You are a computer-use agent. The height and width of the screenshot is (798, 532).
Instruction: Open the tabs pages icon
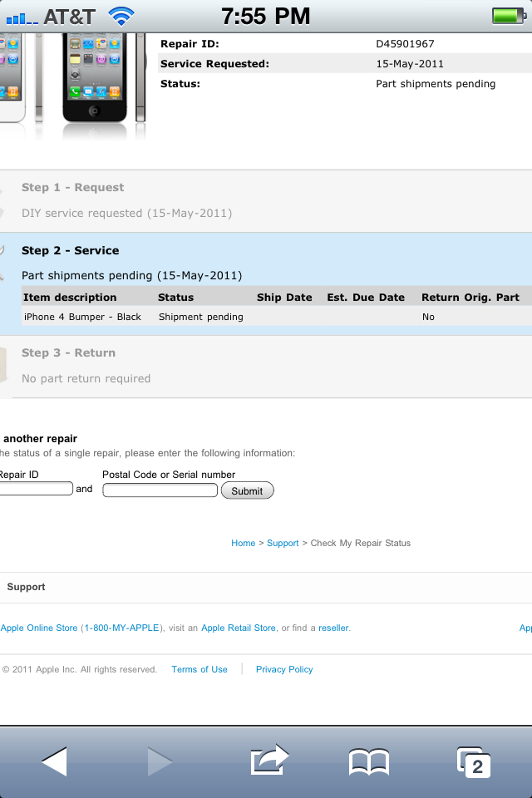(x=474, y=762)
